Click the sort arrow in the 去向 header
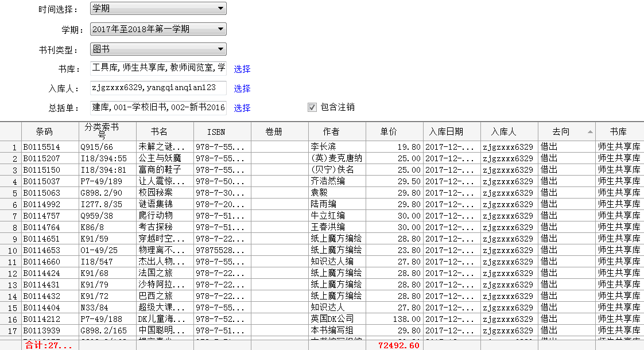Image resolution: width=644 pixels, height=350 pixels. point(590,132)
